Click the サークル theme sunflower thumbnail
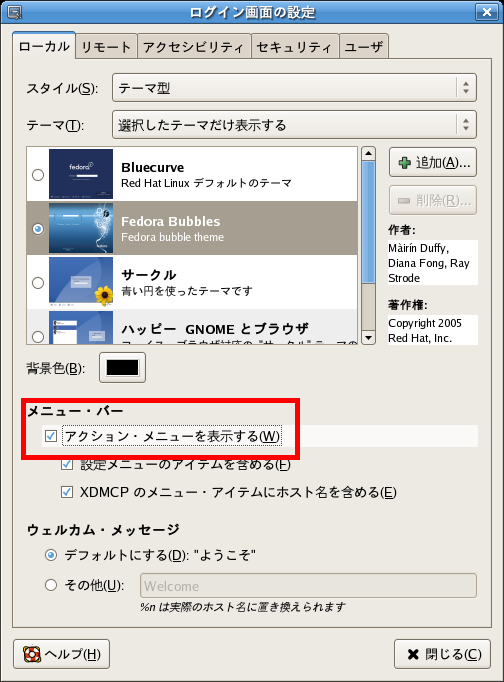Image resolution: width=504 pixels, height=682 pixels. 81,282
